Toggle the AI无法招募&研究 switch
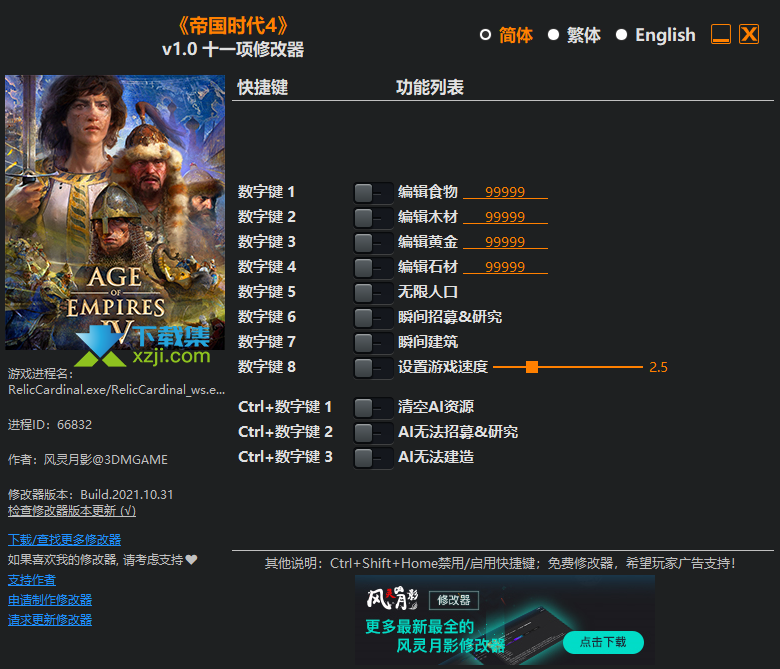This screenshot has width=780, height=669. tap(373, 433)
